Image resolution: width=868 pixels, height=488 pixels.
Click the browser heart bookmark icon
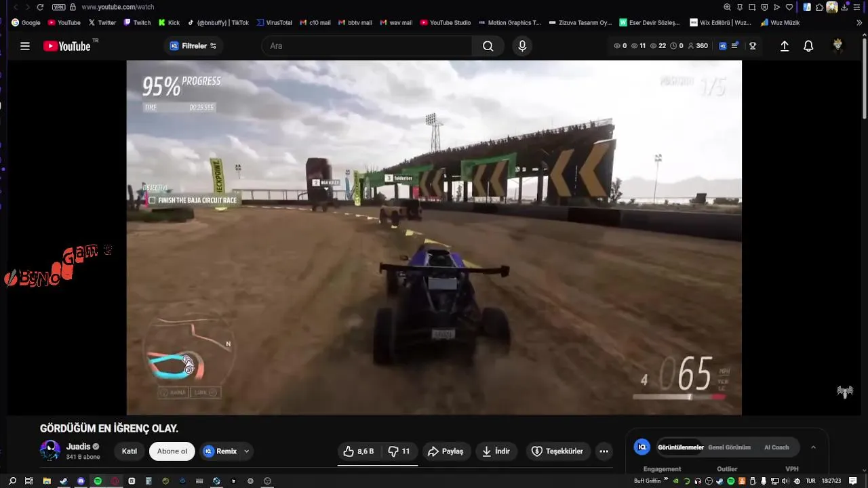(x=789, y=7)
